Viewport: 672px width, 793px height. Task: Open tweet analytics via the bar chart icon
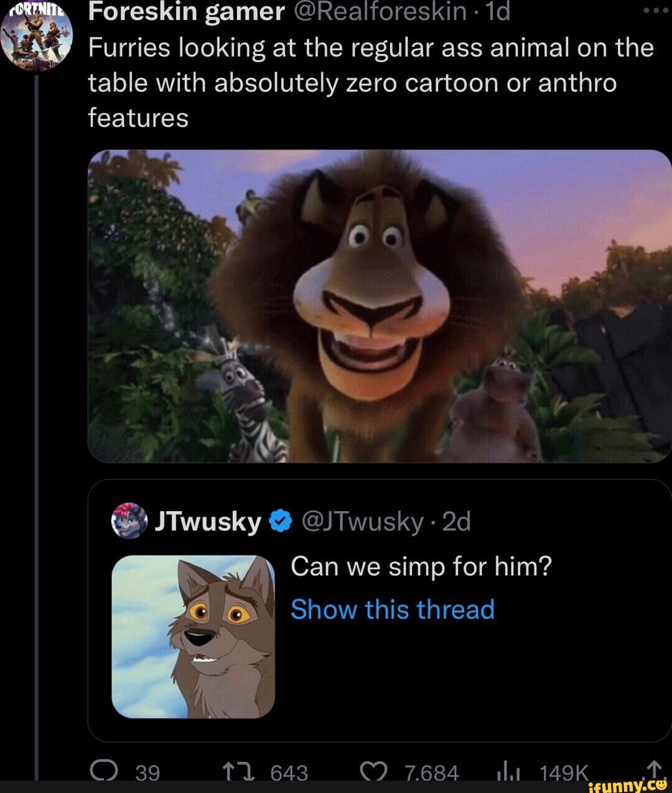[x=509, y=771]
